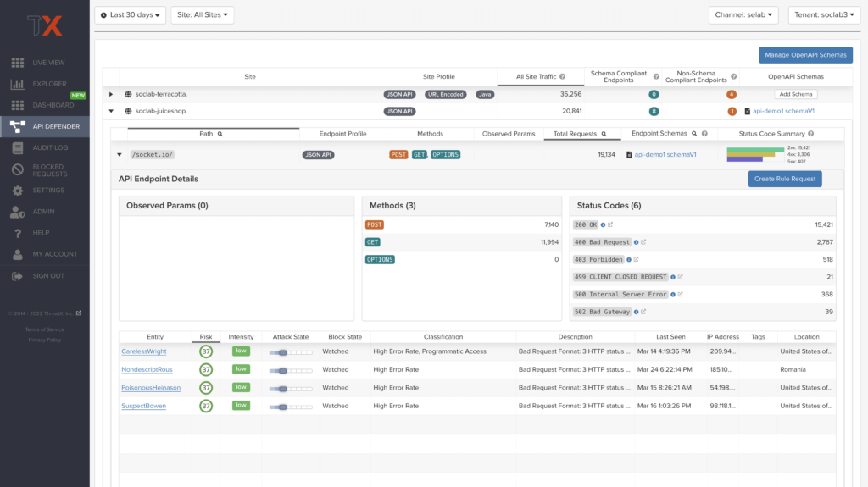
Task: Open the My Account icon
Action: (17, 255)
